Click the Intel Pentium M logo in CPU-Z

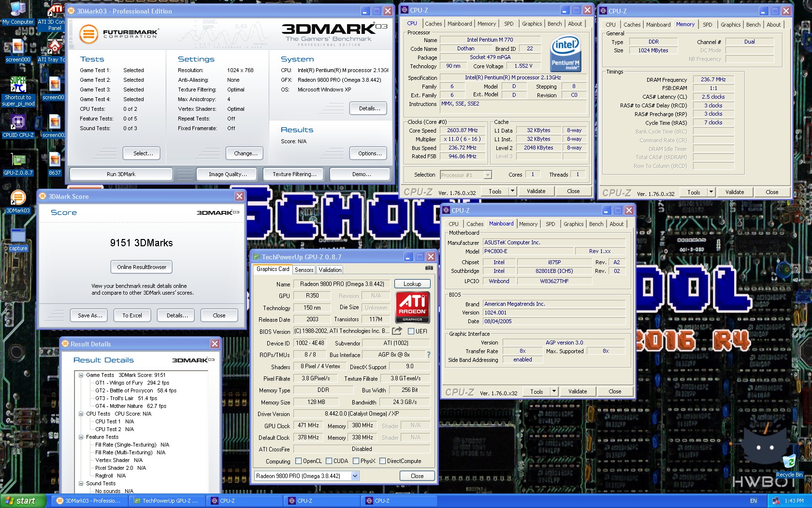point(565,53)
